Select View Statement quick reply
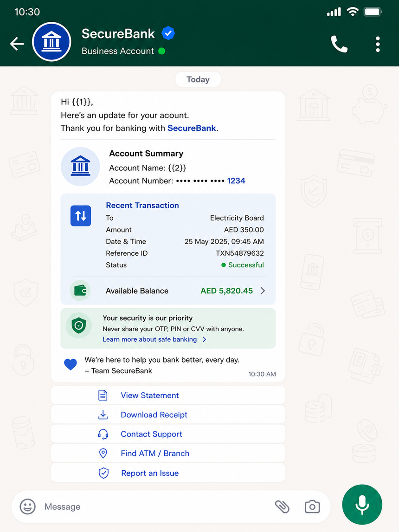The height and width of the screenshot is (532, 399). tap(168, 395)
